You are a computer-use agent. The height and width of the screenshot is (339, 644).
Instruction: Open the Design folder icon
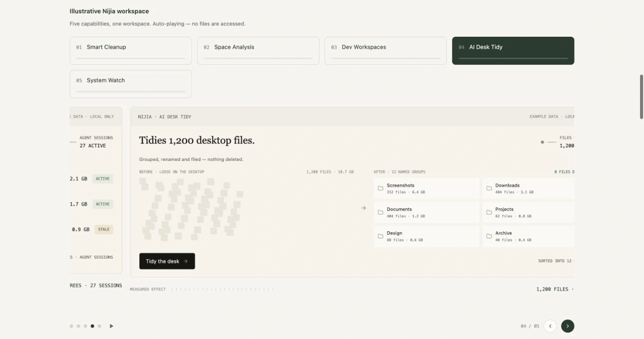[380, 236]
